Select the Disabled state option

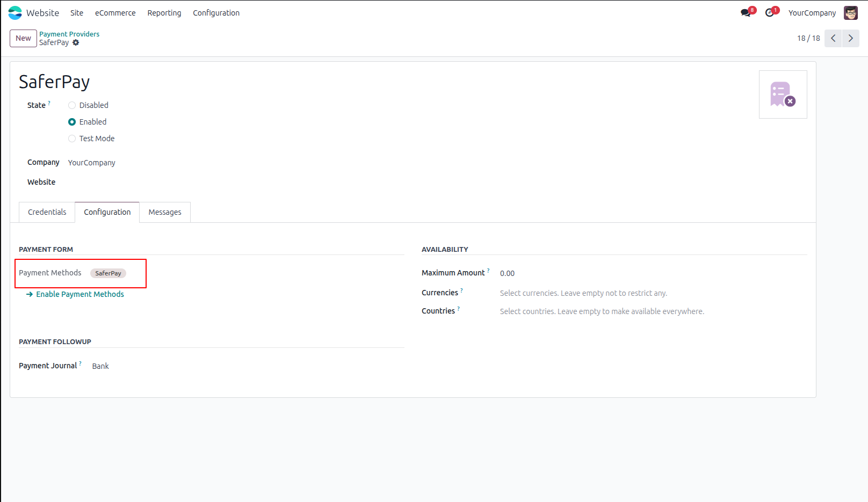tap(72, 105)
